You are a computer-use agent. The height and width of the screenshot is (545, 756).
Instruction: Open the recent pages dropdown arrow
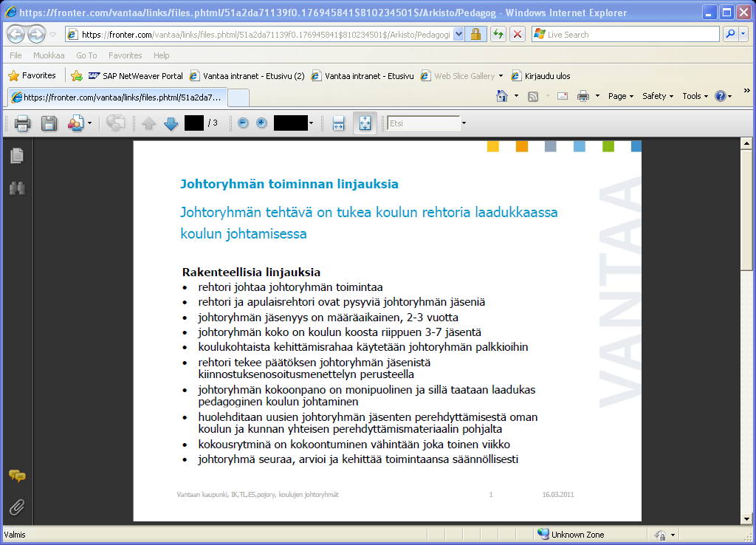pos(53,35)
